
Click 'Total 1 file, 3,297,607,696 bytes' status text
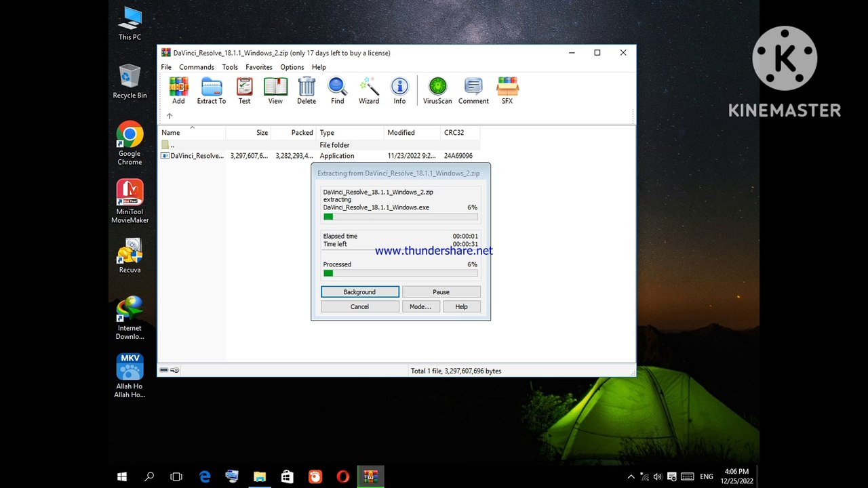point(456,371)
